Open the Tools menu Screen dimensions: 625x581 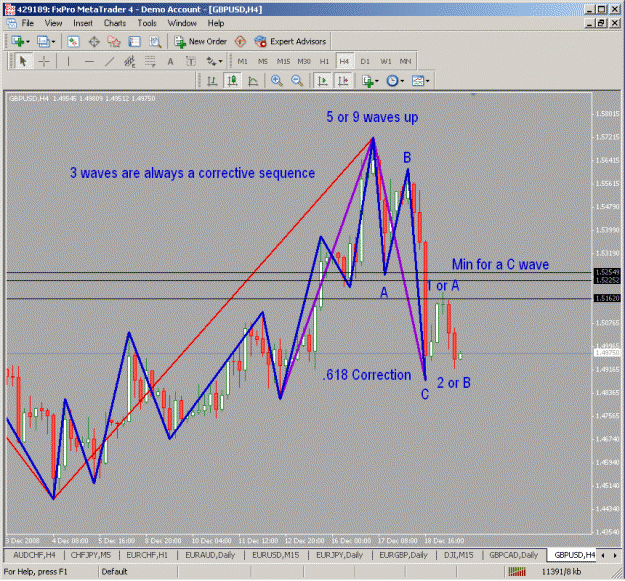pyautogui.click(x=147, y=23)
